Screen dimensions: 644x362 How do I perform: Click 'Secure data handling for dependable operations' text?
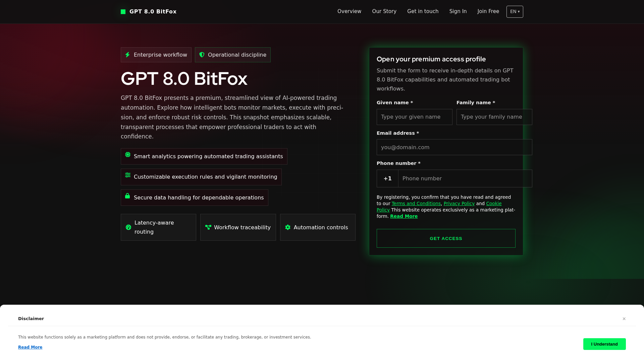click(x=199, y=198)
